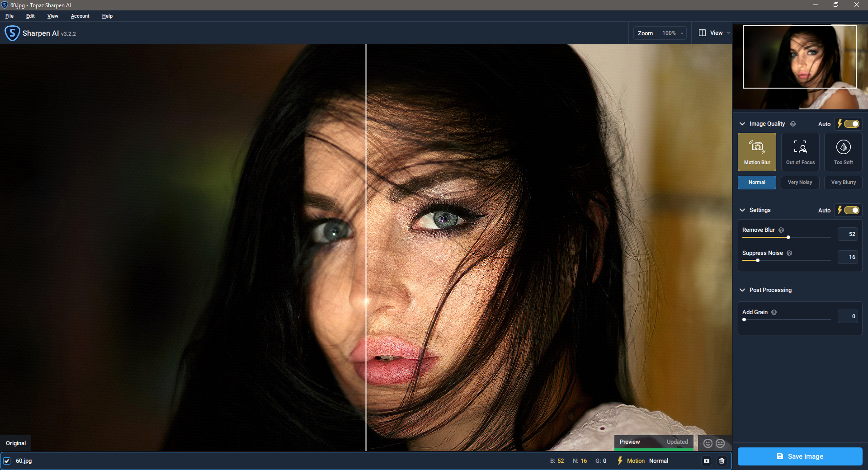The image size is (868, 470).
Task: Open the Zoom 100% dropdown
Action: tap(672, 33)
